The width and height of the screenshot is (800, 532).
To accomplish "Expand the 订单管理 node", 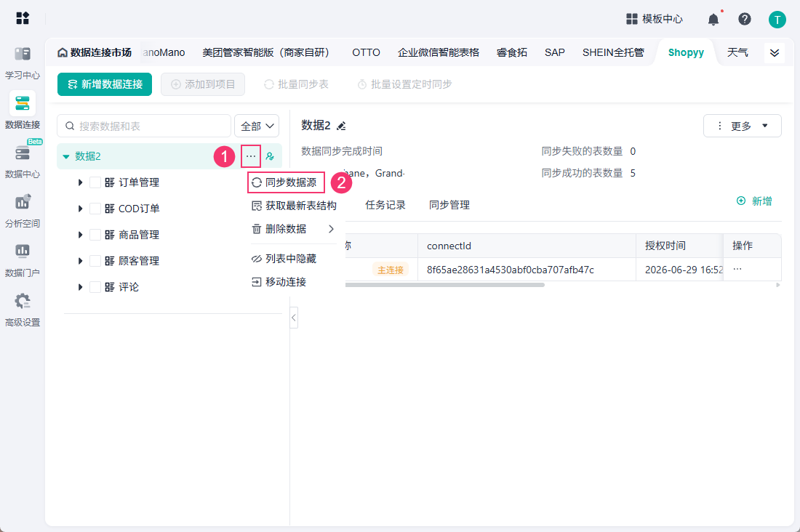I will coord(80,182).
